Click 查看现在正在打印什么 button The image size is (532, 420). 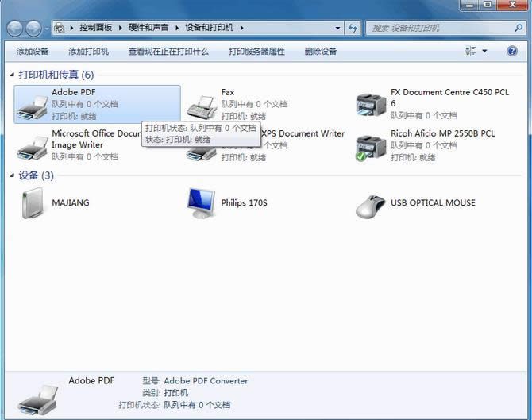tap(168, 52)
